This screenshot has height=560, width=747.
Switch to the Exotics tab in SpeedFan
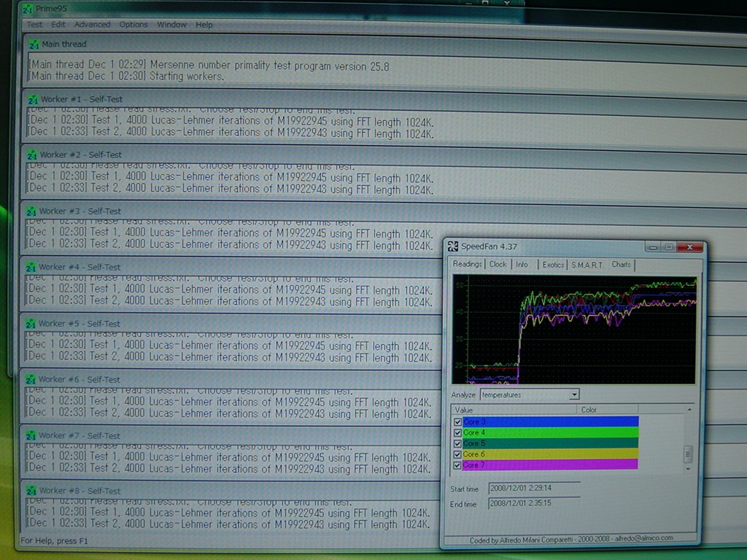[x=553, y=265]
